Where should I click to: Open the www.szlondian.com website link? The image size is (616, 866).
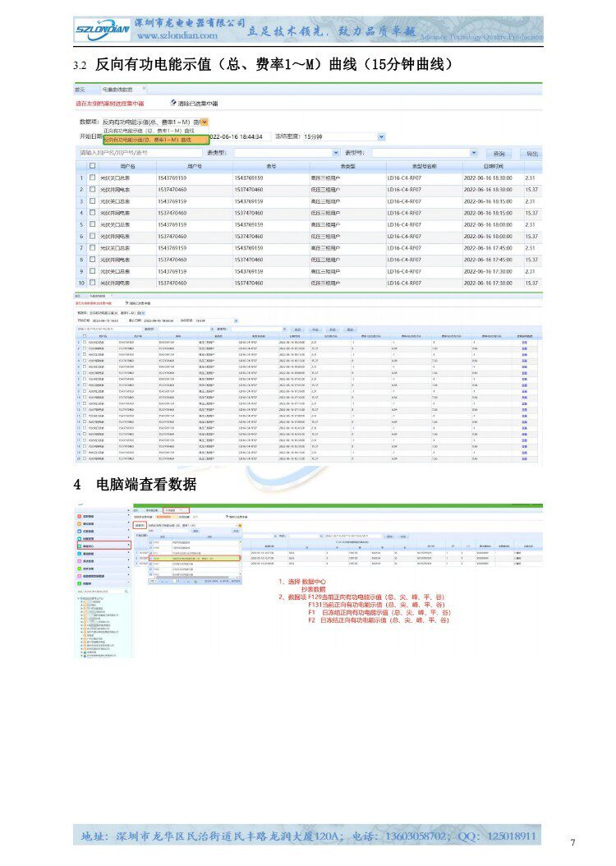point(177,36)
